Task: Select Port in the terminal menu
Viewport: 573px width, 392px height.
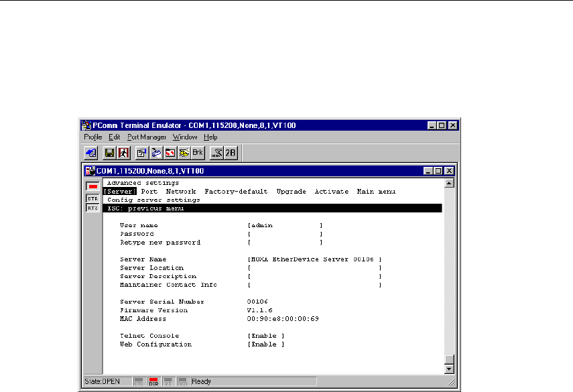Action: [x=149, y=192]
